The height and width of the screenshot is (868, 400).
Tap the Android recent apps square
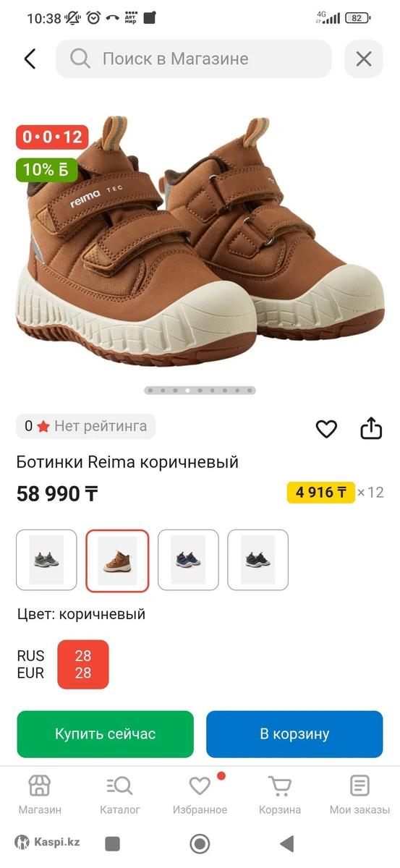coord(112,843)
